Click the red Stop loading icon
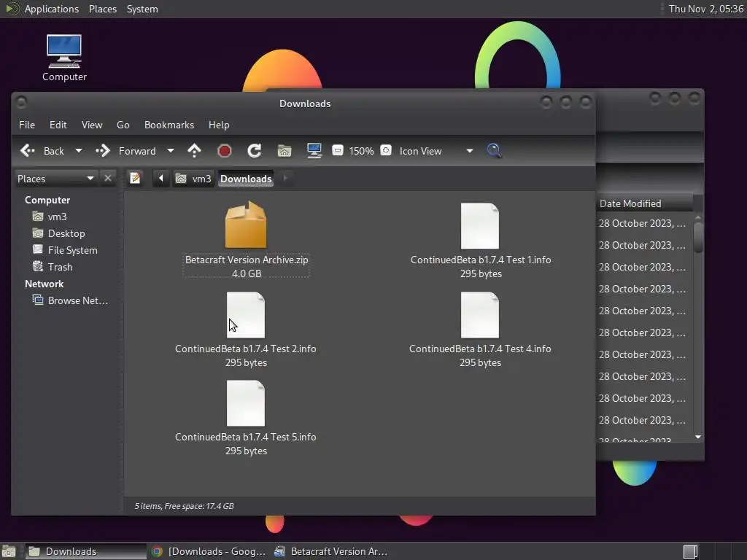747x560 pixels. pyautogui.click(x=225, y=151)
